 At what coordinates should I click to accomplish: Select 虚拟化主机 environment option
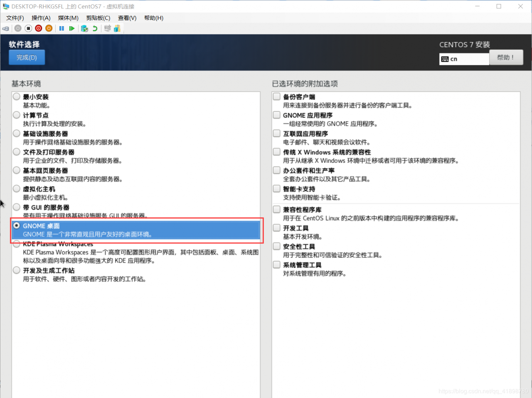pos(17,189)
